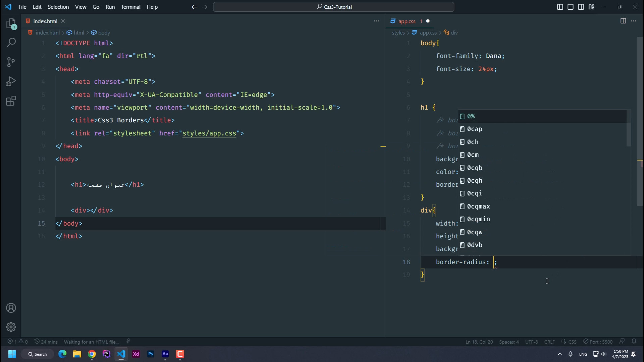Open the Extensions view
Image resolution: width=644 pixels, height=362 pixels.
[x=11, y=101]
